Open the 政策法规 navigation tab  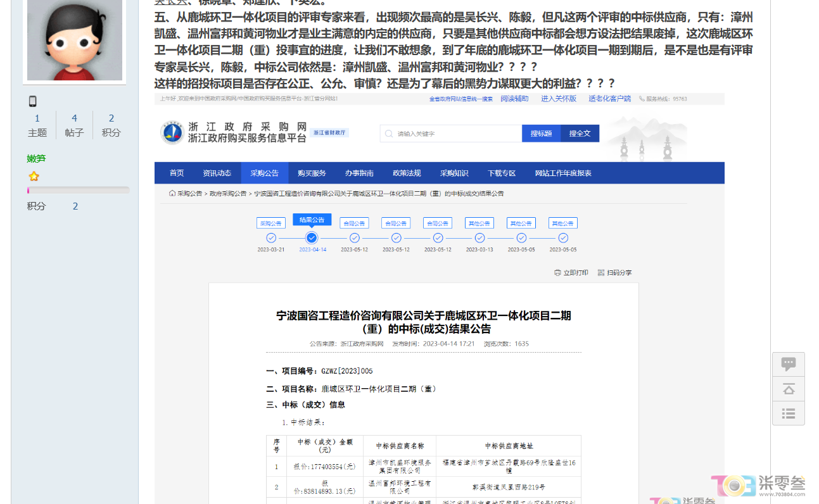coord(407,173)
